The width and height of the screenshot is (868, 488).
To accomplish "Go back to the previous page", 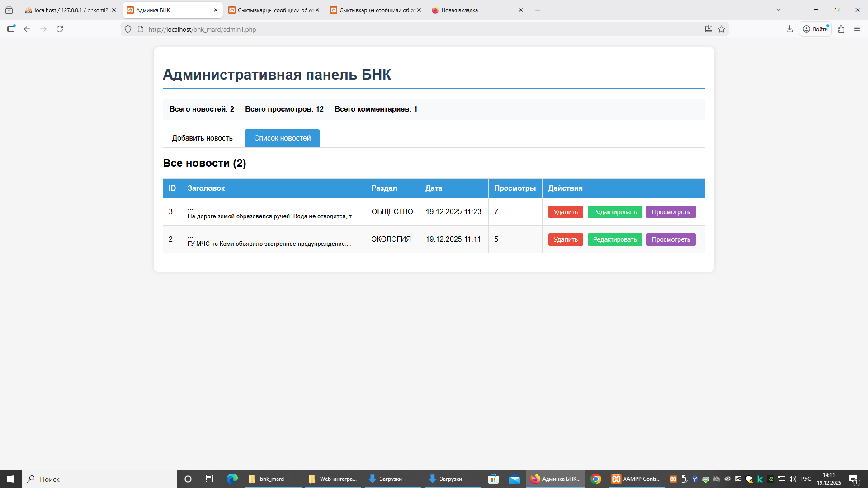I will (27, 29).
